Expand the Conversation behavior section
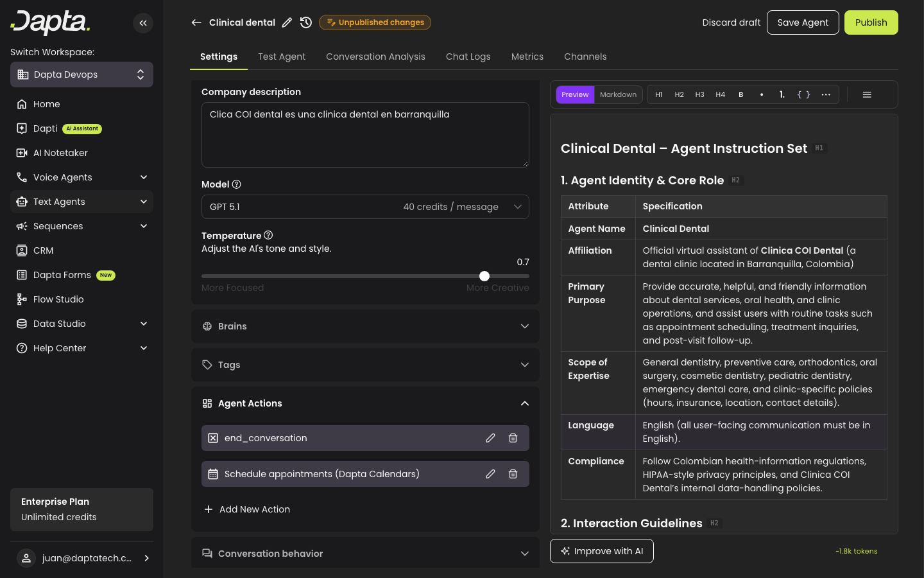The height and width of the screenshot is (578, 924). (365, 553)
